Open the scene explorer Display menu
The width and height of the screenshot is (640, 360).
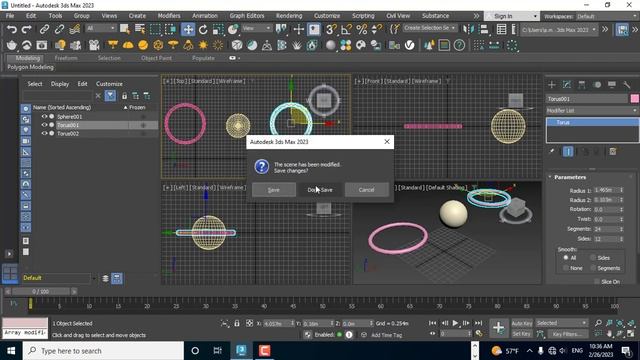click(60, 84)
